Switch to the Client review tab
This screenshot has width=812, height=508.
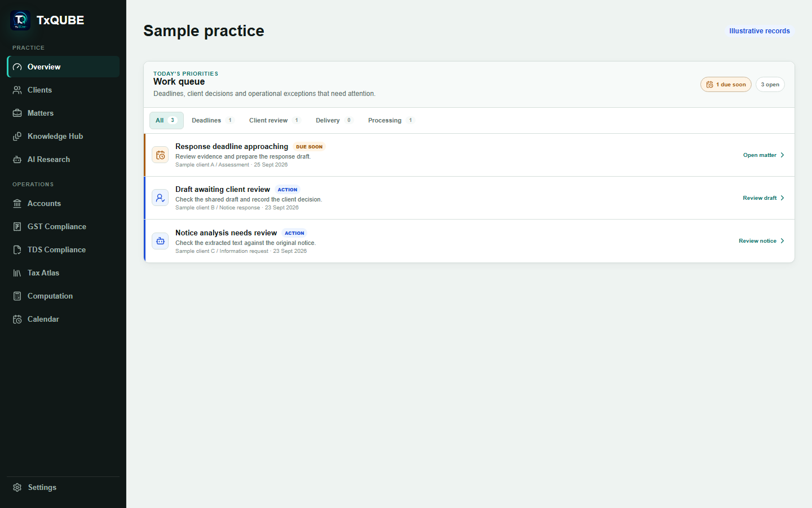[x=275, y=120]
